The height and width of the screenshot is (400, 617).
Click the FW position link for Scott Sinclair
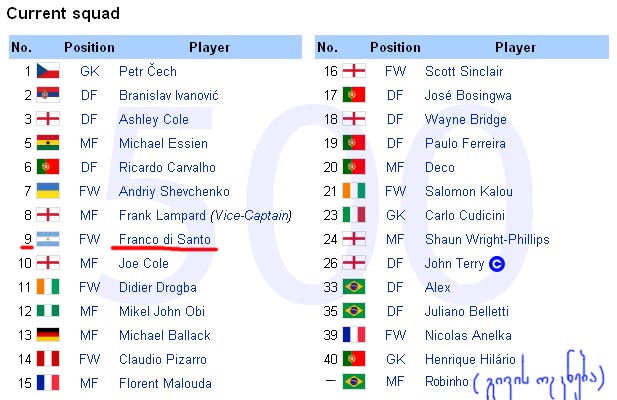[395, 72]
